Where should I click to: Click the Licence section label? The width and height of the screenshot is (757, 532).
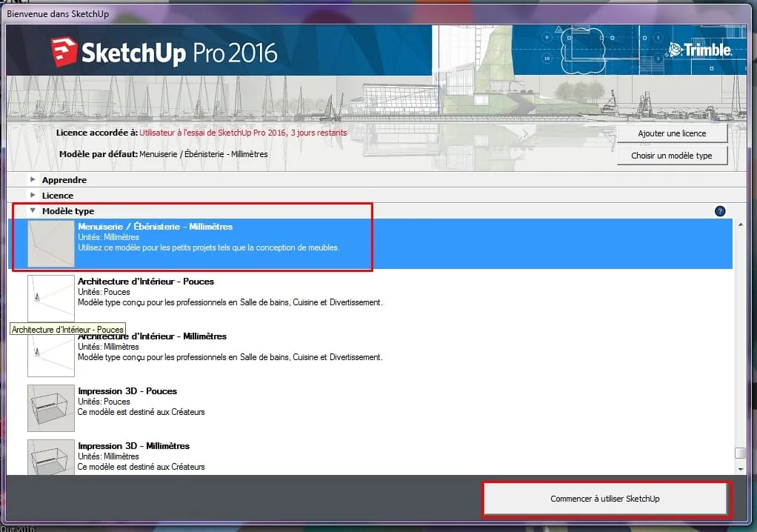tap(58, 196)
